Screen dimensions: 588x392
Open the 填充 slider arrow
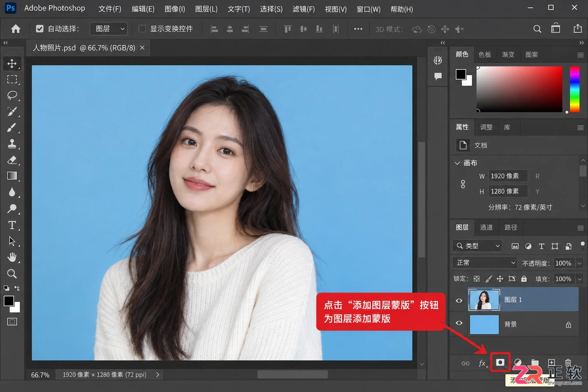point(579,279)
